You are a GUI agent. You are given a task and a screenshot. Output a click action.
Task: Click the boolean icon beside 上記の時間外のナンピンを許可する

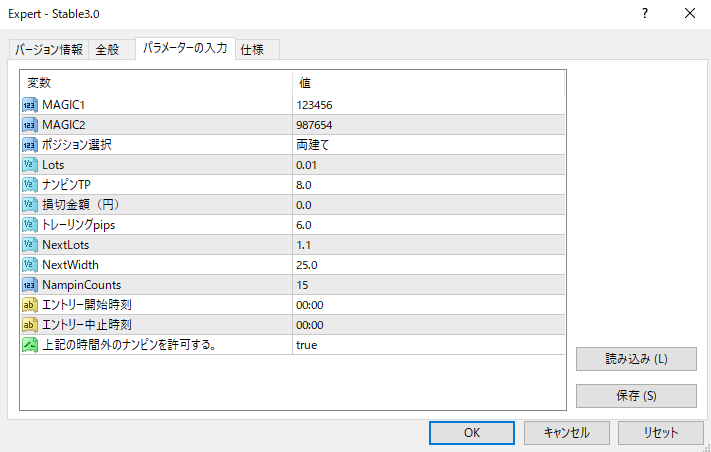click(30, 345)
